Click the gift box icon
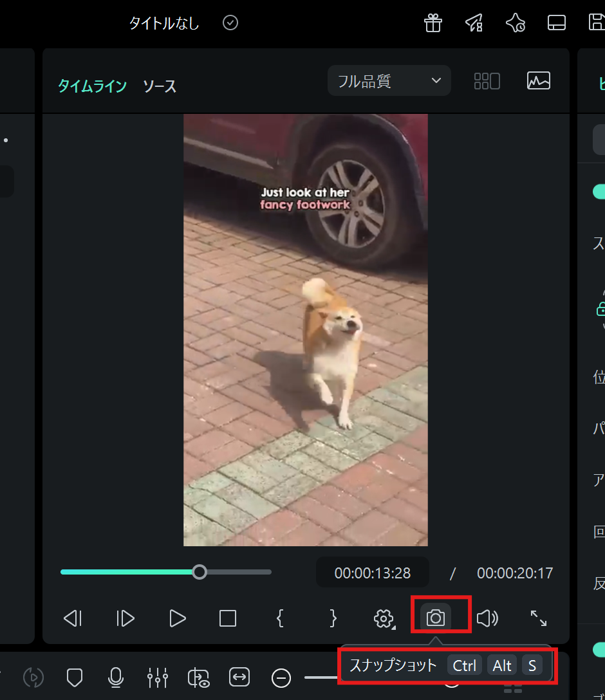Screen dimensions: 605x700 click(433, 23)
